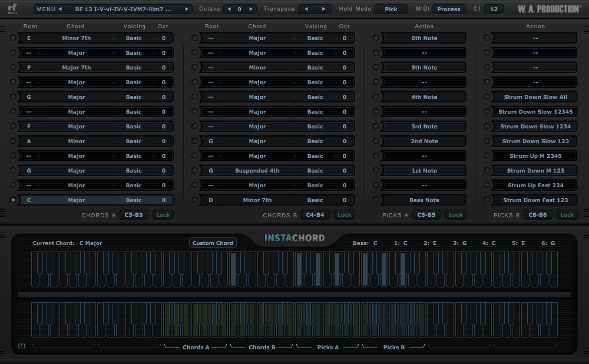Screen dimensions: 589x364
Task: Select the radio button for the E Minor 7th row
Action: [13, 38]
